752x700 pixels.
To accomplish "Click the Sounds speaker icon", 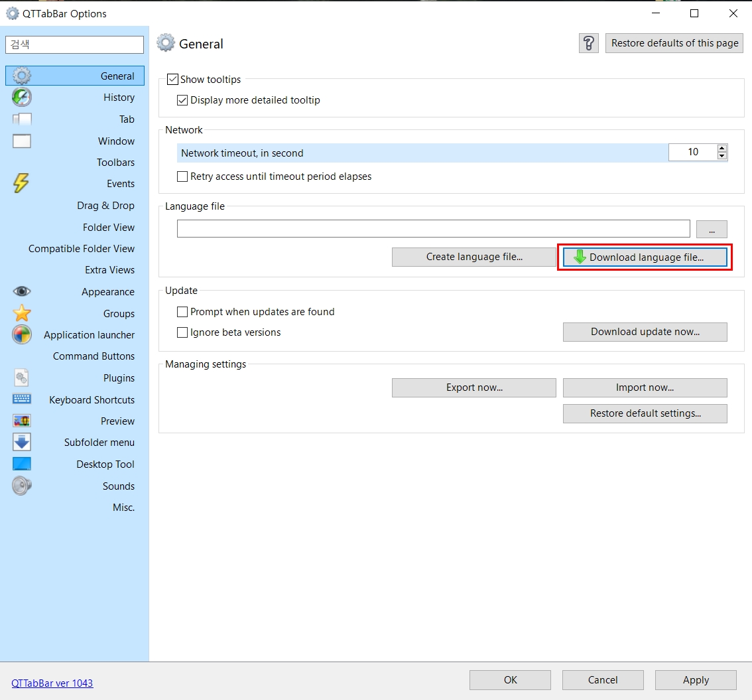I will pyautogui.click(x=22, y=486).
